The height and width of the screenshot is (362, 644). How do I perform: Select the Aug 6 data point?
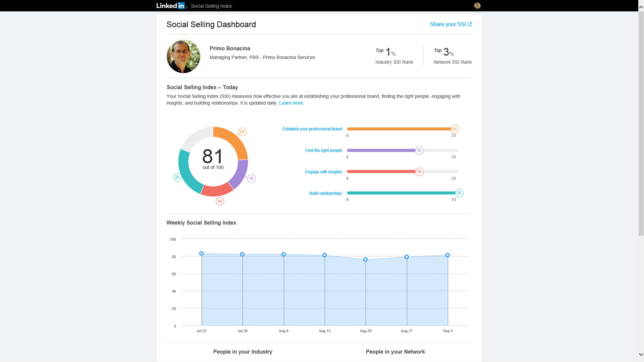tap(283, 254)
